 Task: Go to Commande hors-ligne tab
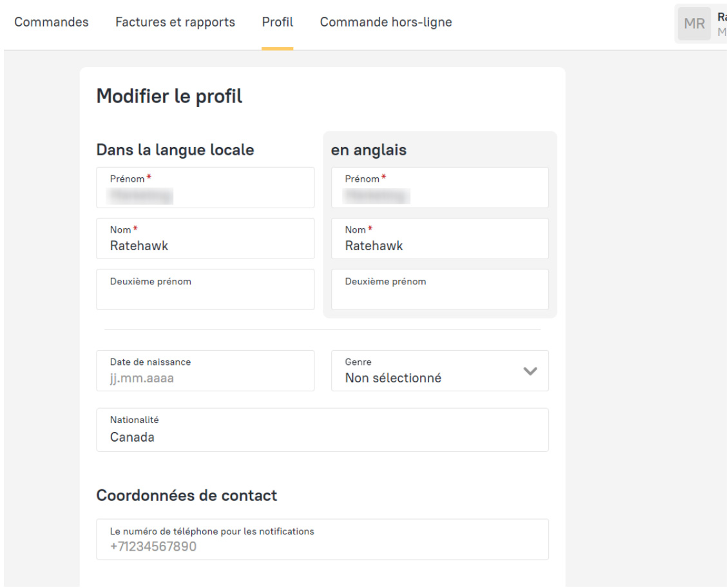click(386, 22)
